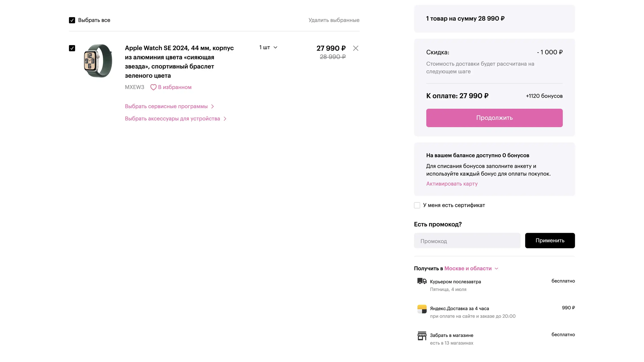Click the courier delivery truck icon
Screen dimensions: 644x362
[422, 281]
